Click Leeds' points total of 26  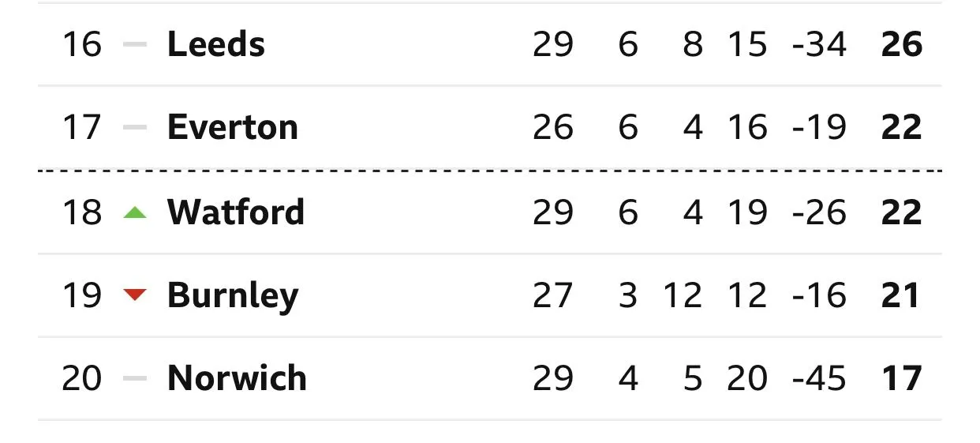(x=901, y=44)
